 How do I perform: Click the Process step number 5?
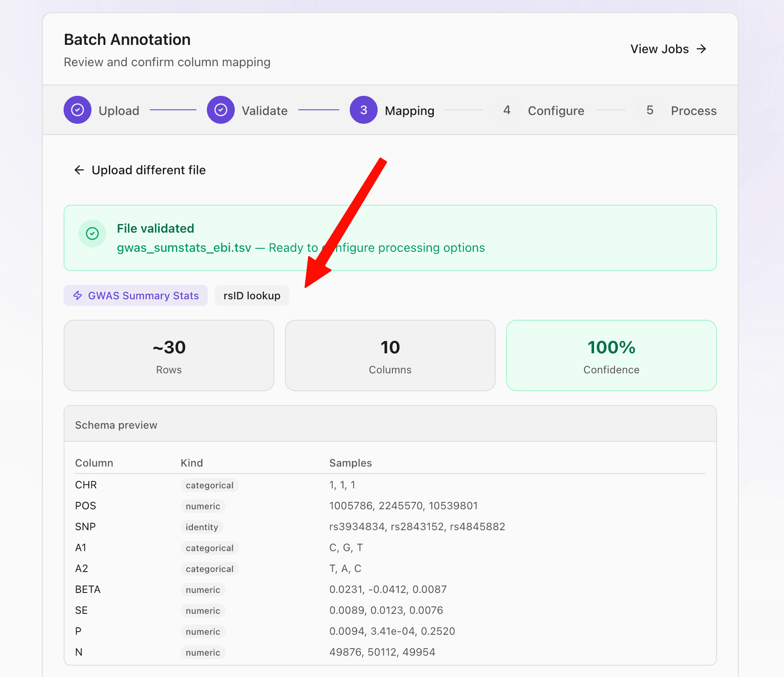coord(650,110)
